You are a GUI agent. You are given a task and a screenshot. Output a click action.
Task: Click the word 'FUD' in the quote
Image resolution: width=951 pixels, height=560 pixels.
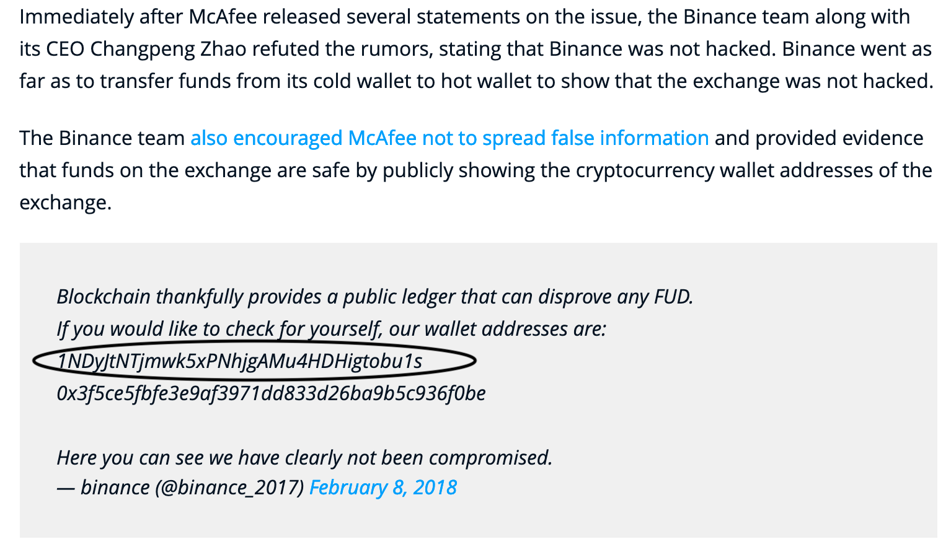click(673, 297)
